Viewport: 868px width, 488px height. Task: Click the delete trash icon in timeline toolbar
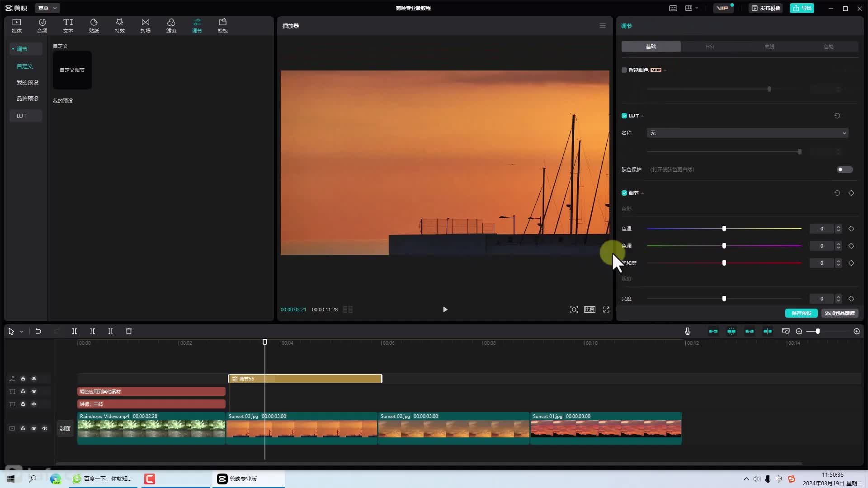pyautogui.click(x=129, y=331)
